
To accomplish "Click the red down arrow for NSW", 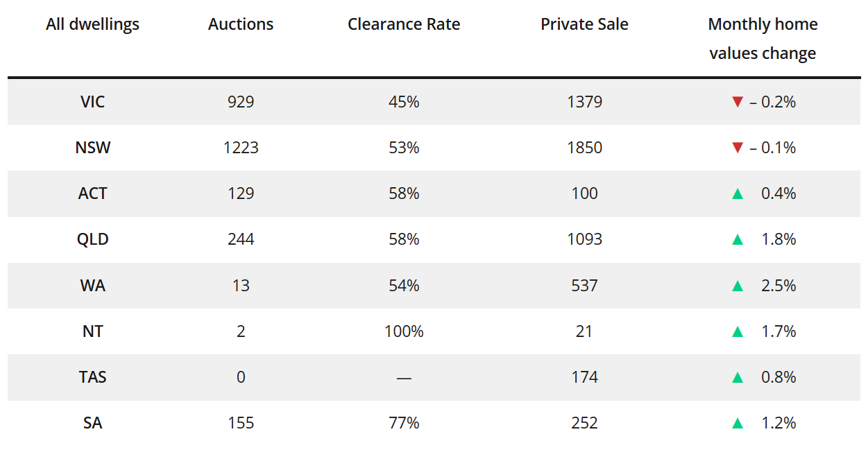I will (738, 148).
